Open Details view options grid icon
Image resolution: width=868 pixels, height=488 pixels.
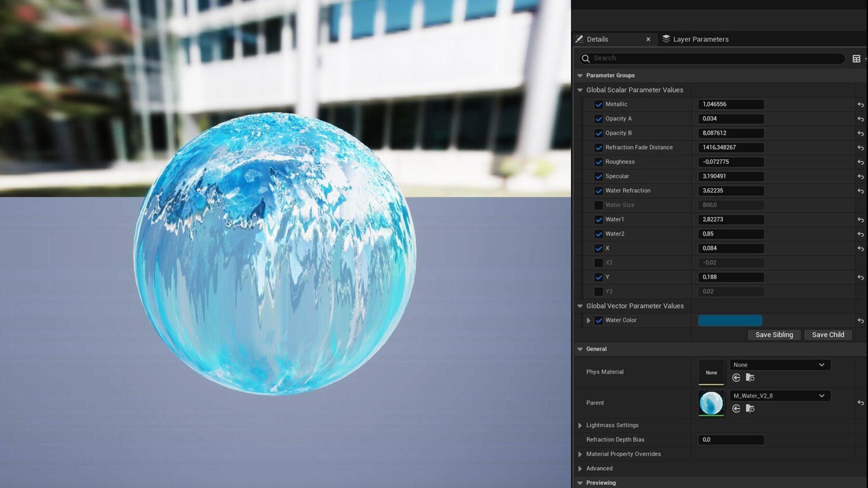click(x=856, y=59)
